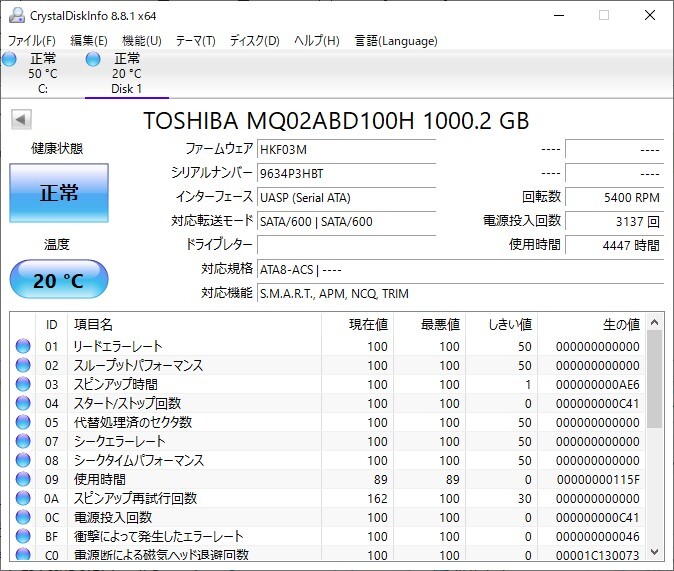The height and width of the screenshot is (571, 674).
Task: Click raw value 0000000000AE6 in Spin-Up Time row
Action: click(x=597, y=384)
